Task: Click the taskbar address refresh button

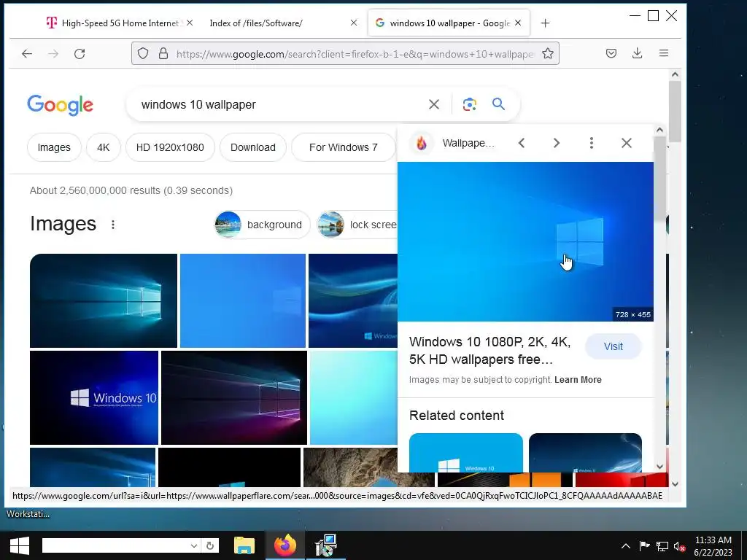Action: [x=210, y=545]
